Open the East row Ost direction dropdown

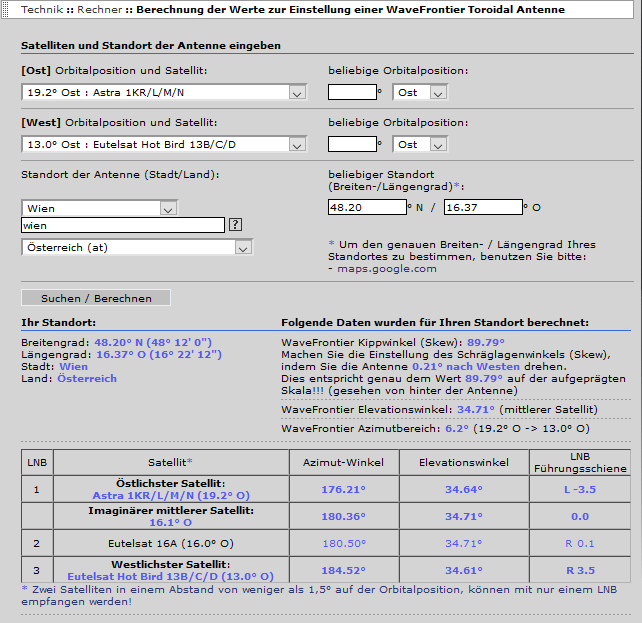tap(419, 92)
